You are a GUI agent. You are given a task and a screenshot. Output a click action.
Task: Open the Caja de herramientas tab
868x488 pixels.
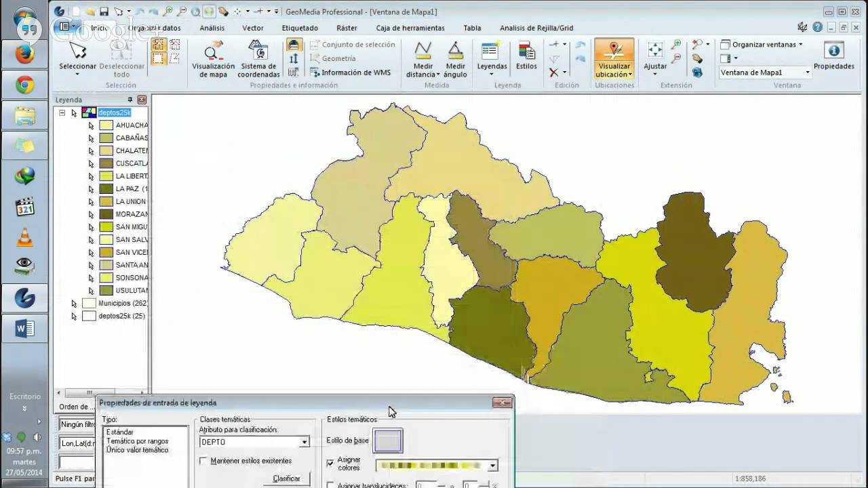[410, 28]
